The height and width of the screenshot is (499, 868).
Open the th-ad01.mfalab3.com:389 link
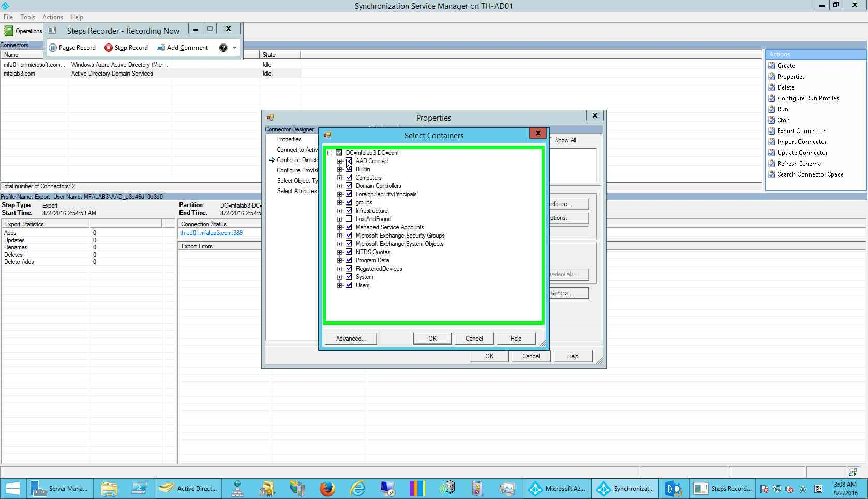click(x=211, y=233)
